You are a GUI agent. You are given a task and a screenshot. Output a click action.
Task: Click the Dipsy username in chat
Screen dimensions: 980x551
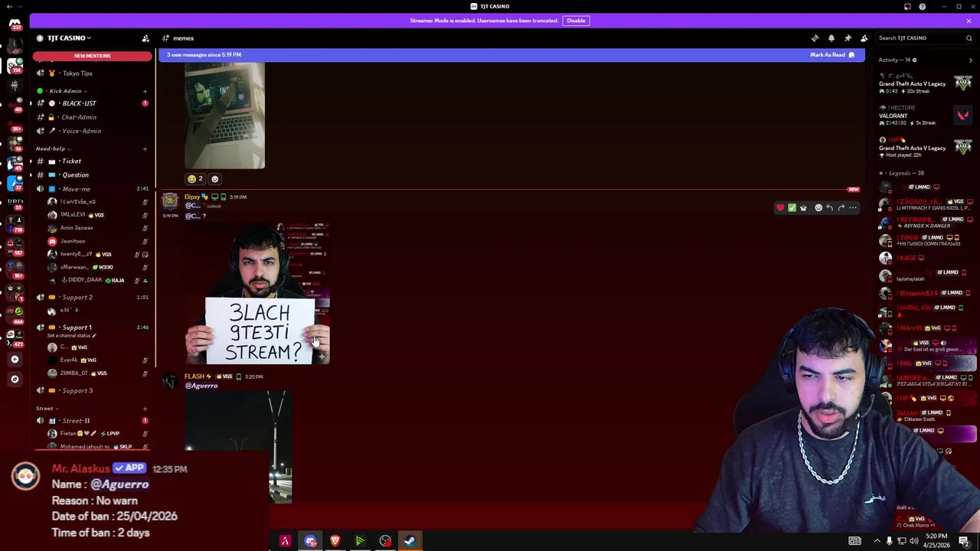pyautogui.click(x=192, y=197)
